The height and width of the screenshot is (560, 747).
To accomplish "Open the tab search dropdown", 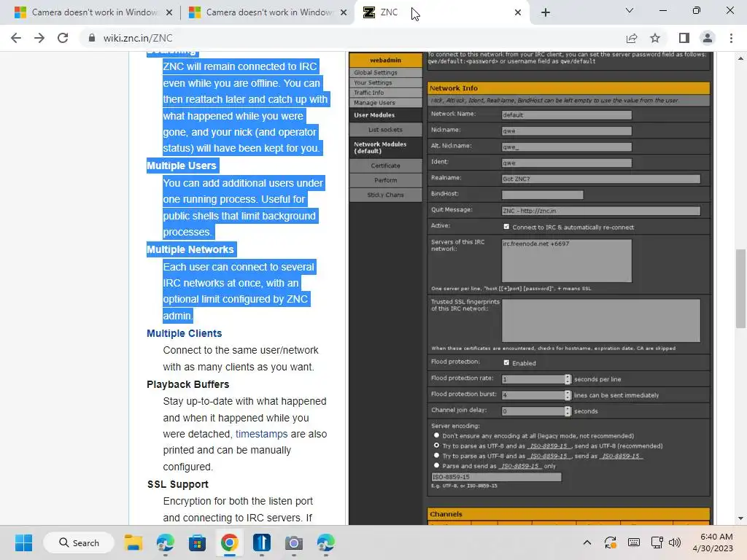I will click(x=630, y=10).
